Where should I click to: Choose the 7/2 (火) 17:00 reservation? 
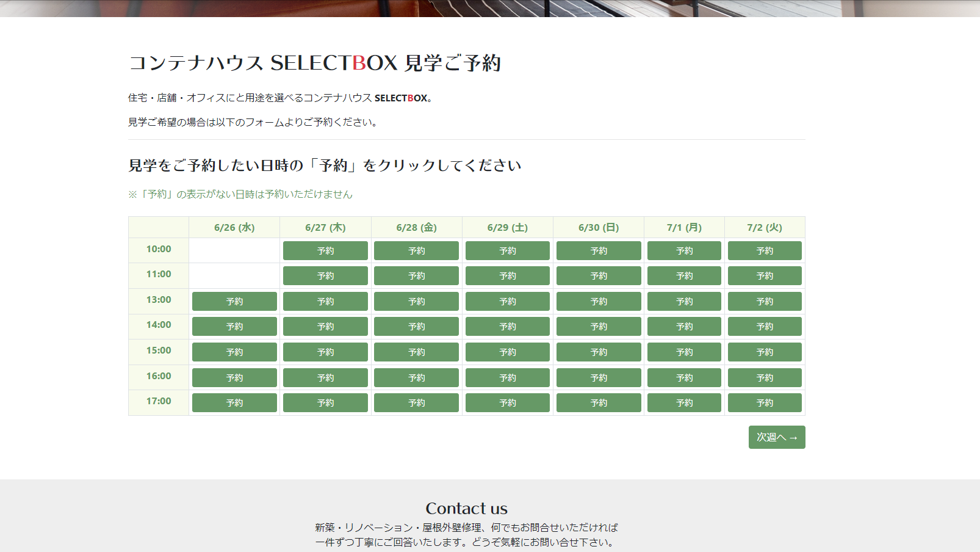(765, 403)
